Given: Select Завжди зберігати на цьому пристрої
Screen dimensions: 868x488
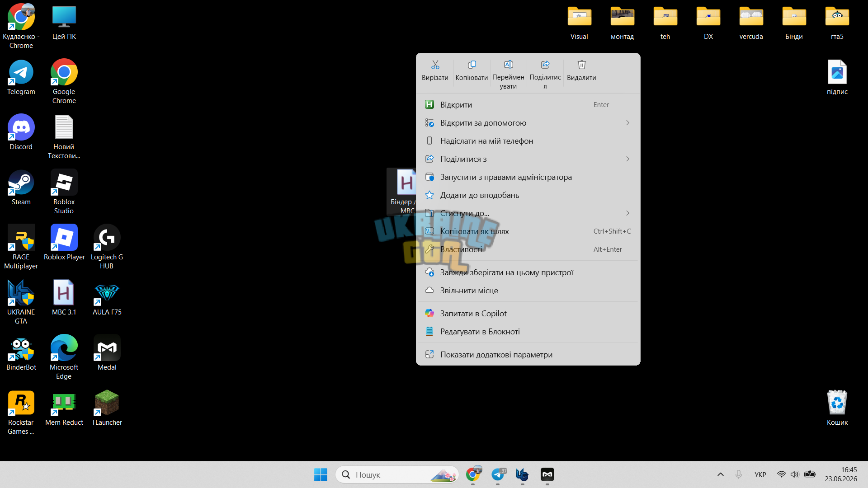Looking at the screenshot, I should click(528, 272).
